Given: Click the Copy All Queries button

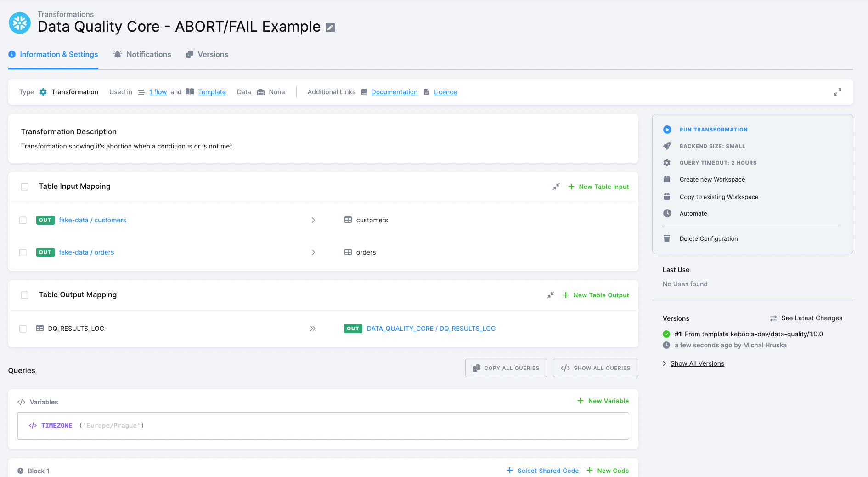Looking at the screenshot, I should (x=506, y=368).
